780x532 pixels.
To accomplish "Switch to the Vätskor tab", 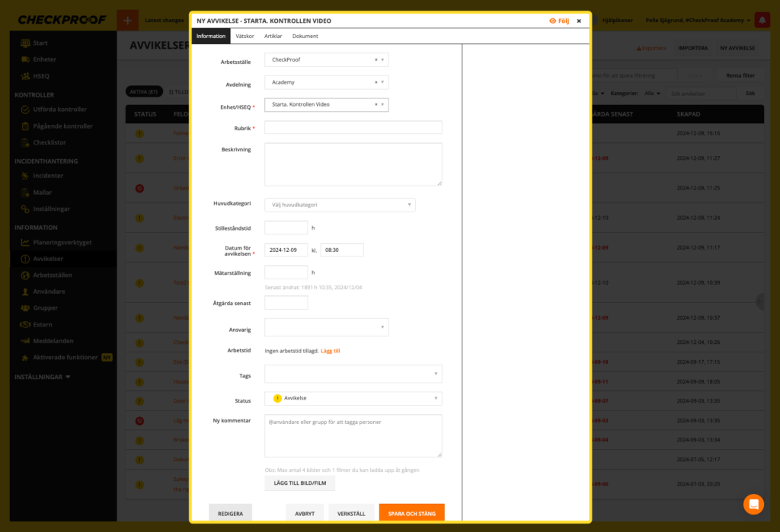I will pos(245,36).
